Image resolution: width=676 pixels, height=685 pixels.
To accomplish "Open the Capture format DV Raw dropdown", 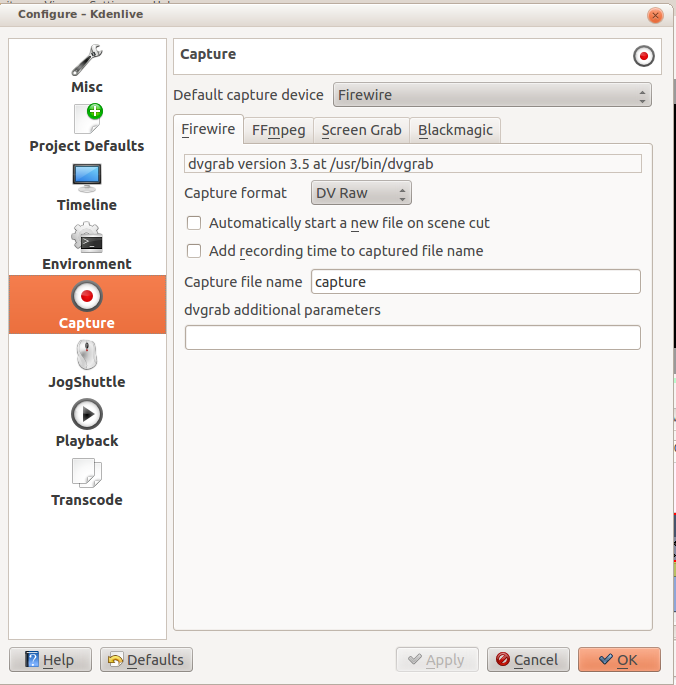I will pos(361,193).
